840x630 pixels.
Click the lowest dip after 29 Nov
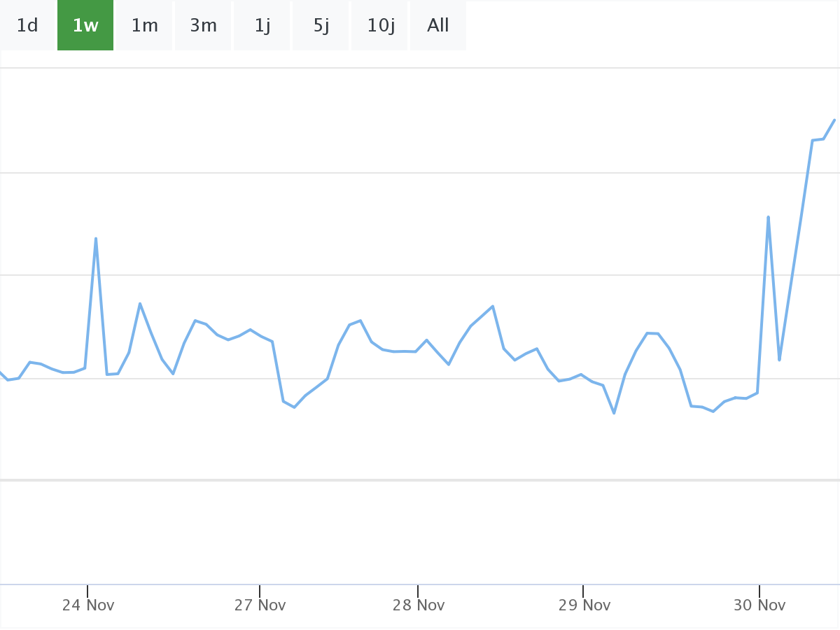coord(614,413)
